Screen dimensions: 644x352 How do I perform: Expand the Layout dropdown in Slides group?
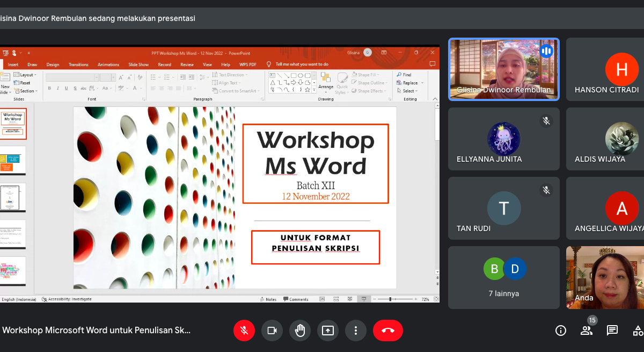(x=25, y=75)
